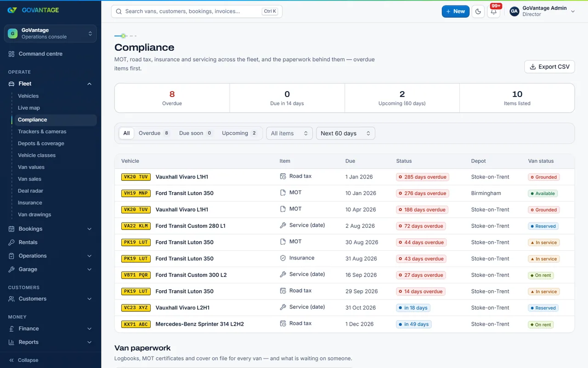Click the VH19 MNP number plate
The image size is (588, 368).
136,193
